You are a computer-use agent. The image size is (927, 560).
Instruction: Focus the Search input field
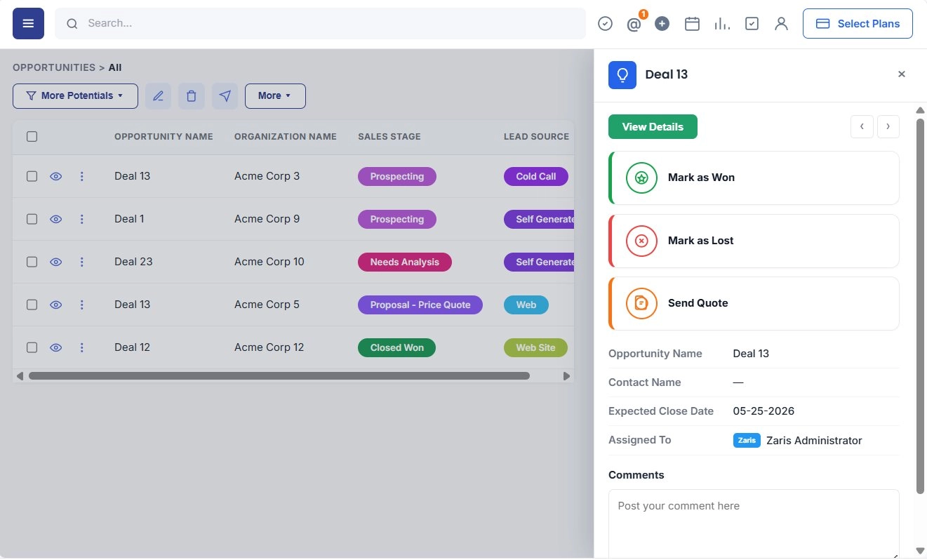[x=320, y=24]
